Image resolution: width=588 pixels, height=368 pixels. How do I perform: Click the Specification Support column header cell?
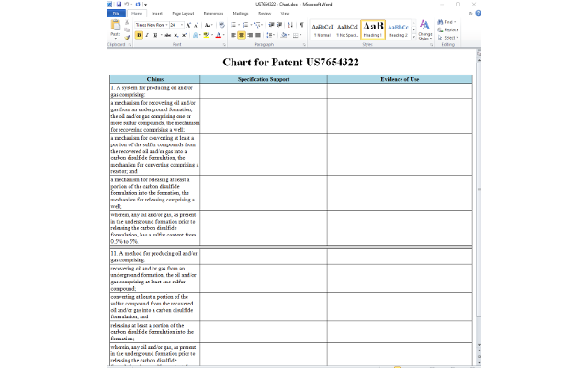(264, 79)
